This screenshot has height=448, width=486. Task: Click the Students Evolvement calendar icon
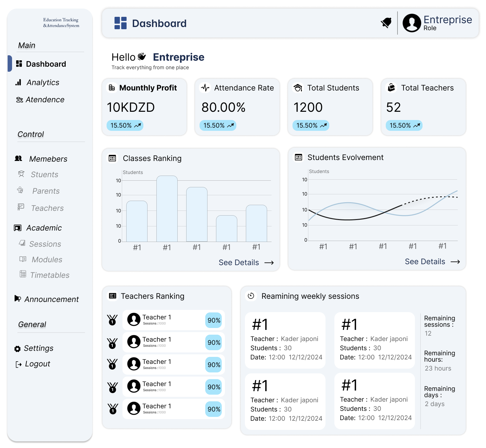pos(299,157)
